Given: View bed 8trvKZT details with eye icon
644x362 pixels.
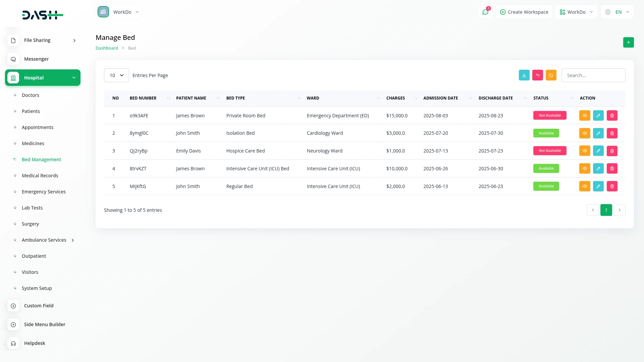Looking at the screenshot, I should 584,168.
